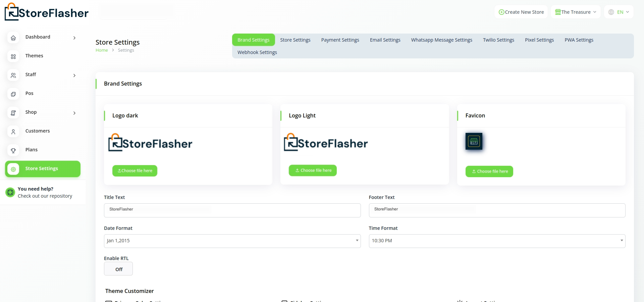The width and height of the screenshot is (644, 302).
Task: Toggle the Enable RTL Off switch
Action: pyautogui.click(x=118, y=269)
